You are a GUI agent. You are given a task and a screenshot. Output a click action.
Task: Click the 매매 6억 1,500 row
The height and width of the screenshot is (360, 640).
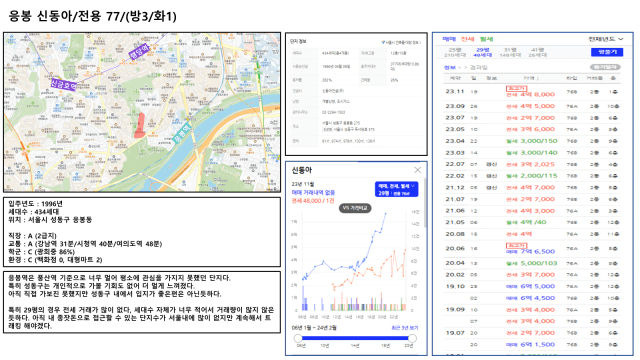click(x=532, y=344)
